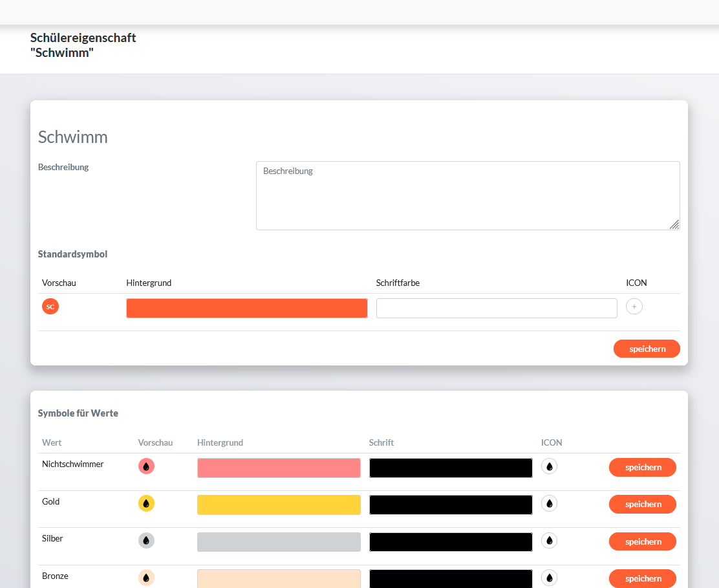Click the Gold preview droplet badge
The height and width of the screenshot is (588, 719).
click(x=146, y=503)
